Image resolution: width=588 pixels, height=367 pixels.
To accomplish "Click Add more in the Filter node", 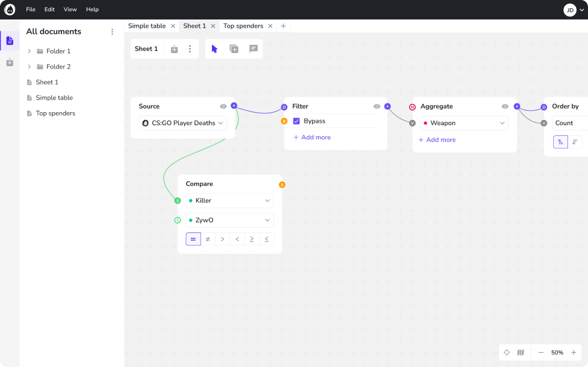I will point(312,137).
